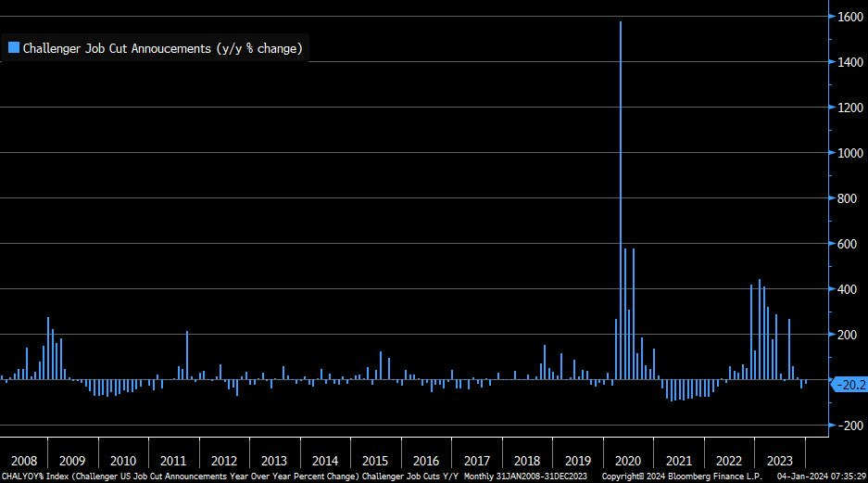Select the -200 y-axis tick label
The image size is (868, 483).
849,426
